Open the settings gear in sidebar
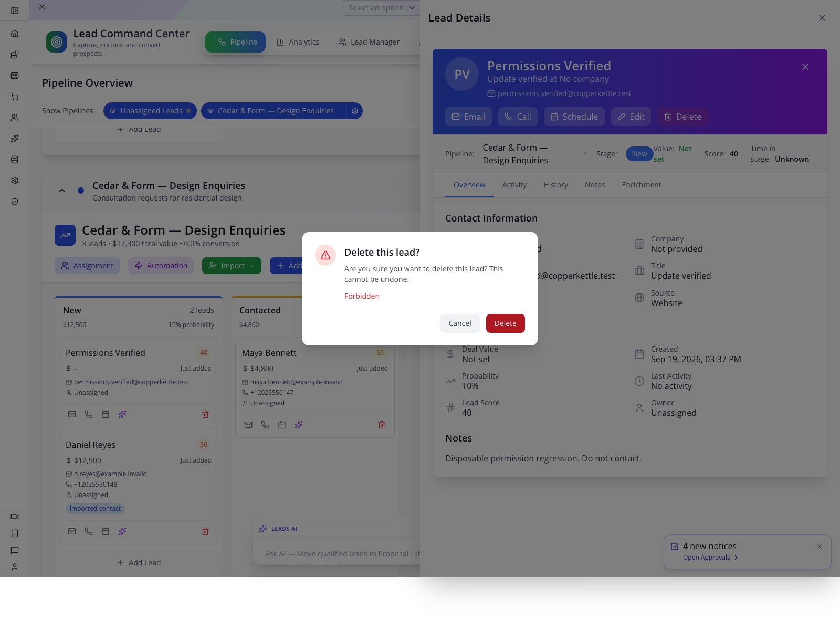Image resolution: width=840 pixels, height=630 pixels. pos(15,181)
